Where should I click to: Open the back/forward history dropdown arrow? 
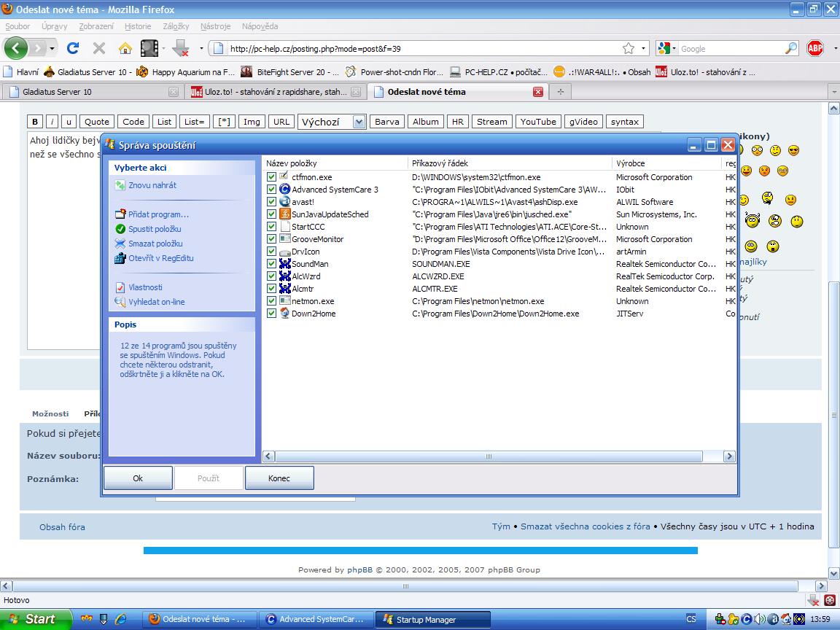[x=52, y=49]
